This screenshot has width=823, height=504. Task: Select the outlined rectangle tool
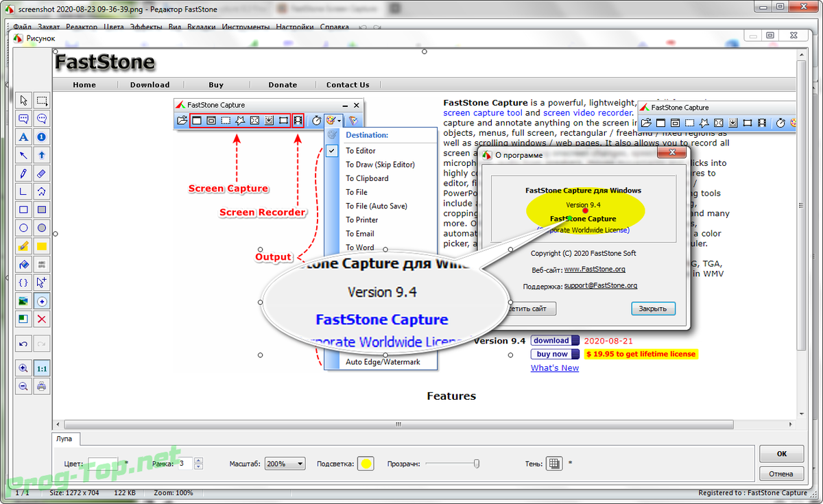click(24, 210)
